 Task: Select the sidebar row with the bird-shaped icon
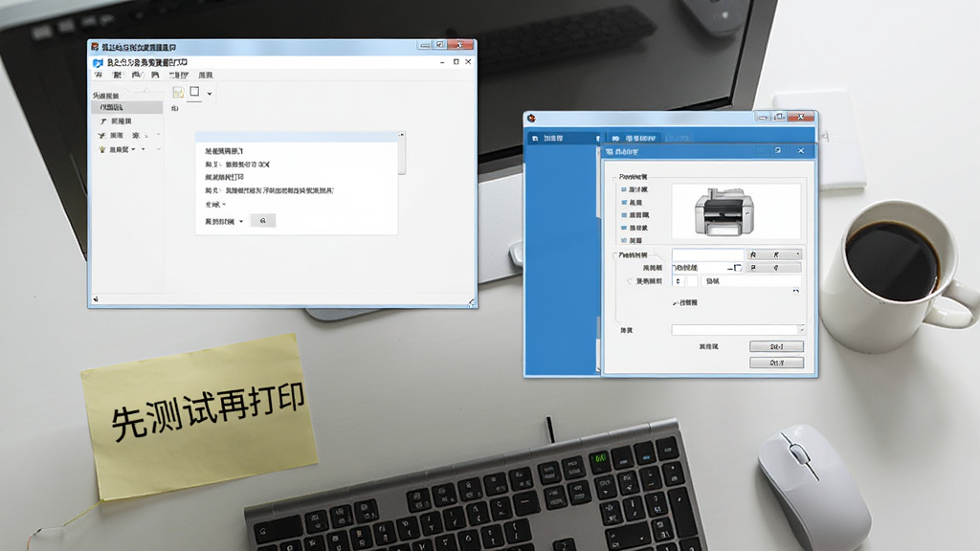pyautogui.click(x=127, y=135)
